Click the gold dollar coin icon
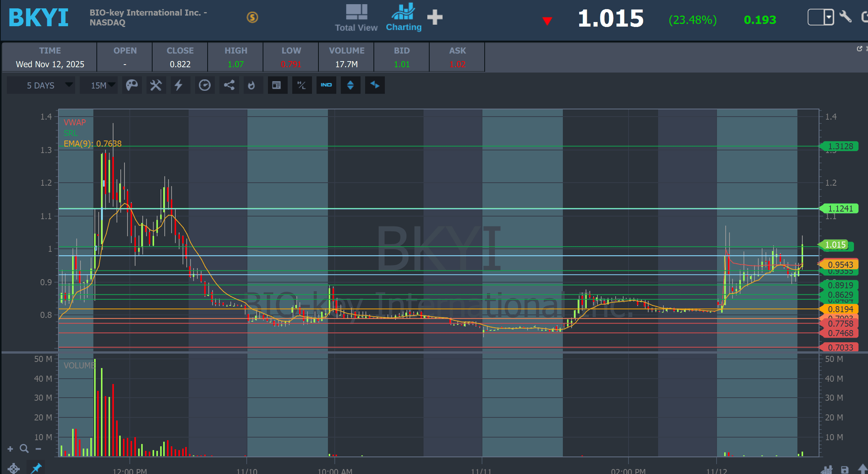 (252, 17)
